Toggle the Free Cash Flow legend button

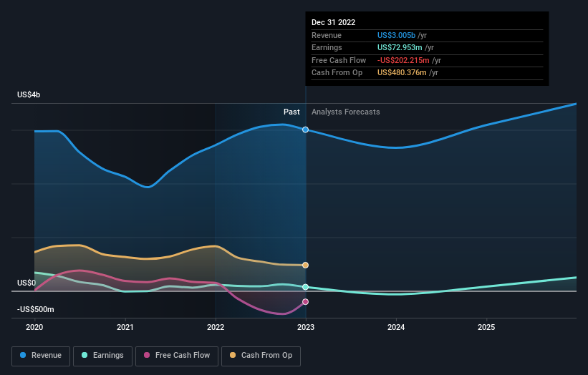tap(177, 356)
